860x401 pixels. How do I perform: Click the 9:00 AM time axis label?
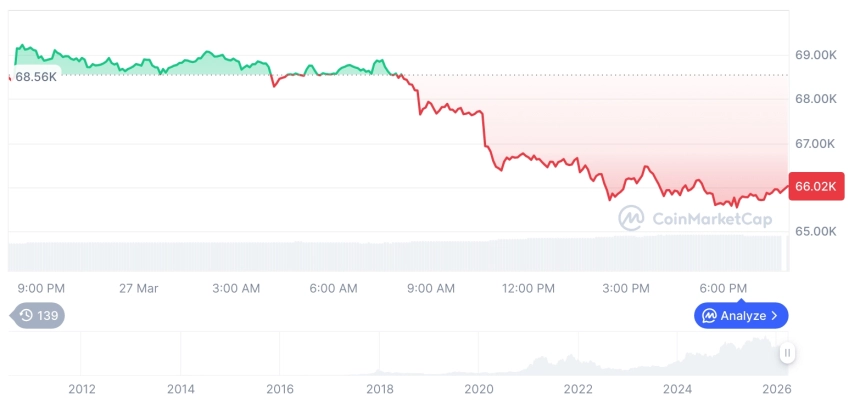click(432, 288)
